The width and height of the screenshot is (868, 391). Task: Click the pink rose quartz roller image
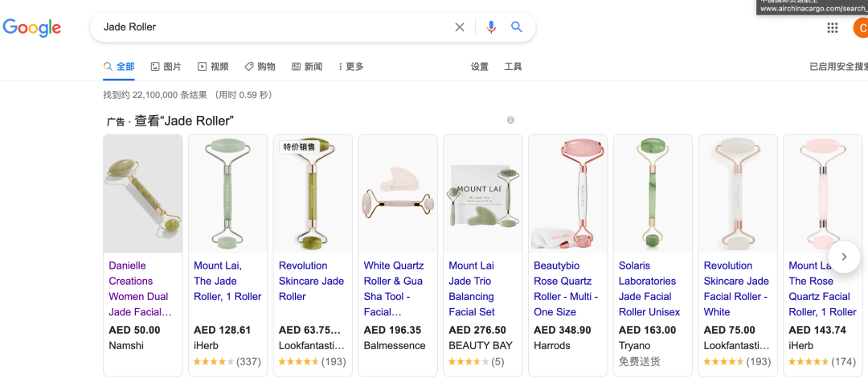point(823,194)
